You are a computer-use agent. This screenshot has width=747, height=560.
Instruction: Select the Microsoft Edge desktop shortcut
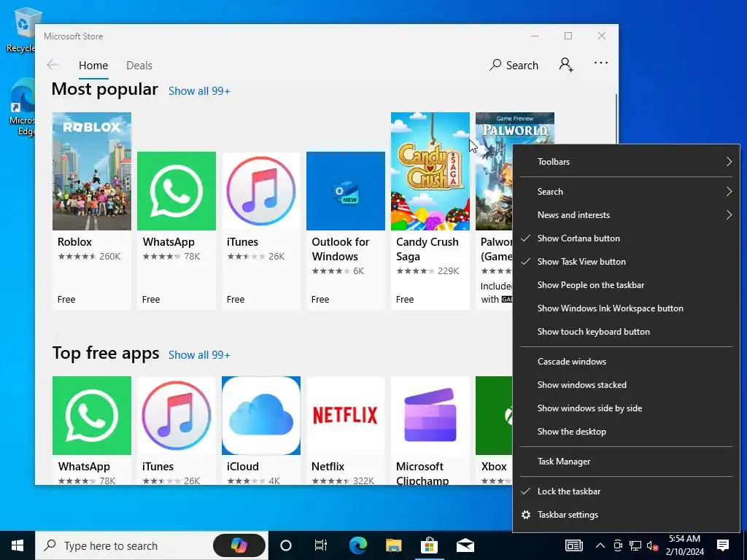click(x=21, y=108)
